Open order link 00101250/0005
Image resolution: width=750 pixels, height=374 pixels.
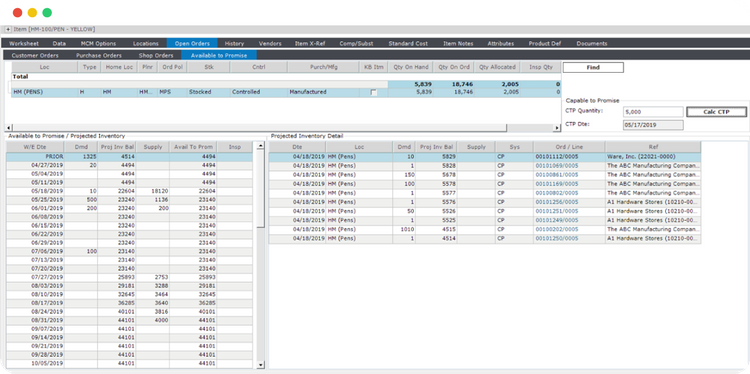[557, 238]
